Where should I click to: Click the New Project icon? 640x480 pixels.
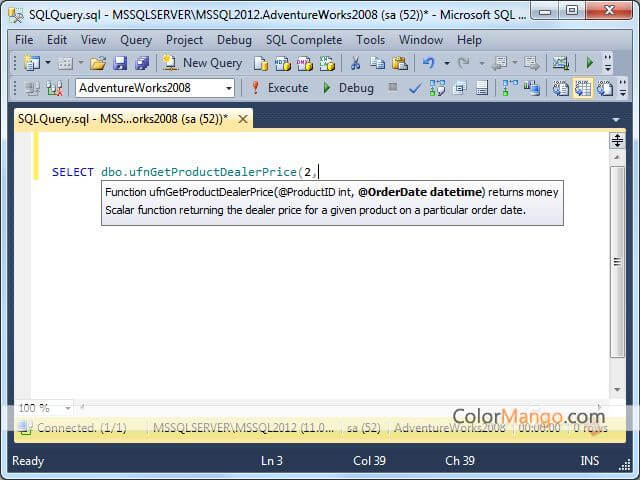pyautogui.click(x=32, y=63)
